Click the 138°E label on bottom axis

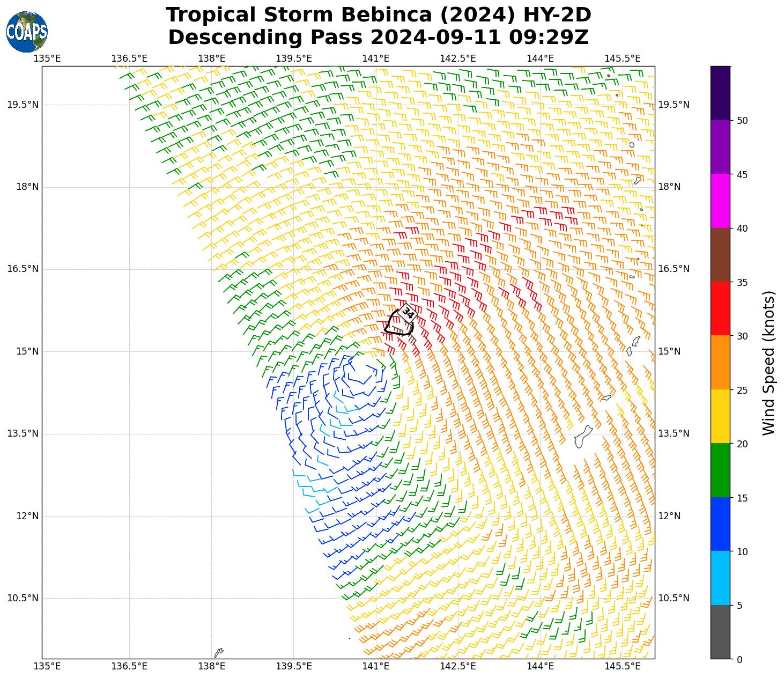point(211,666)
